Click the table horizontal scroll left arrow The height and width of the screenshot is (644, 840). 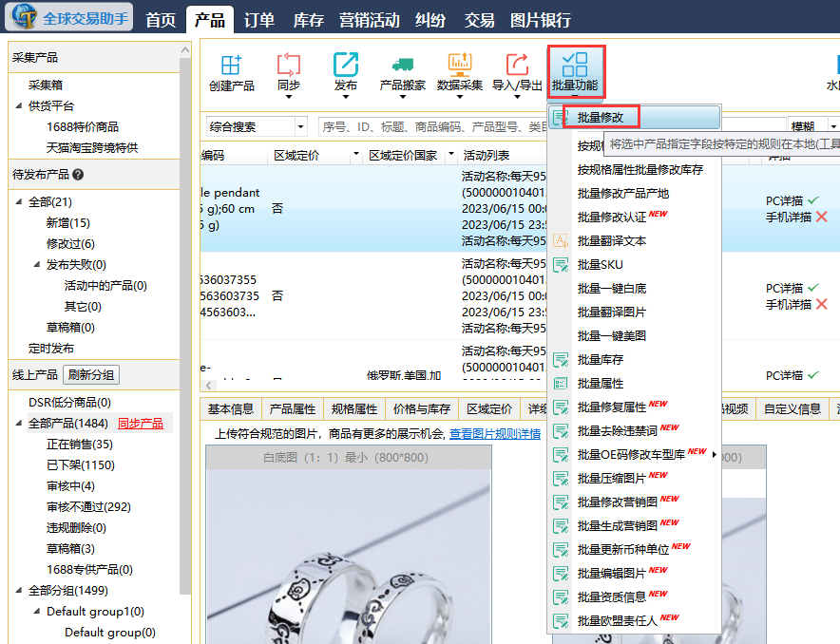(208, 385)
